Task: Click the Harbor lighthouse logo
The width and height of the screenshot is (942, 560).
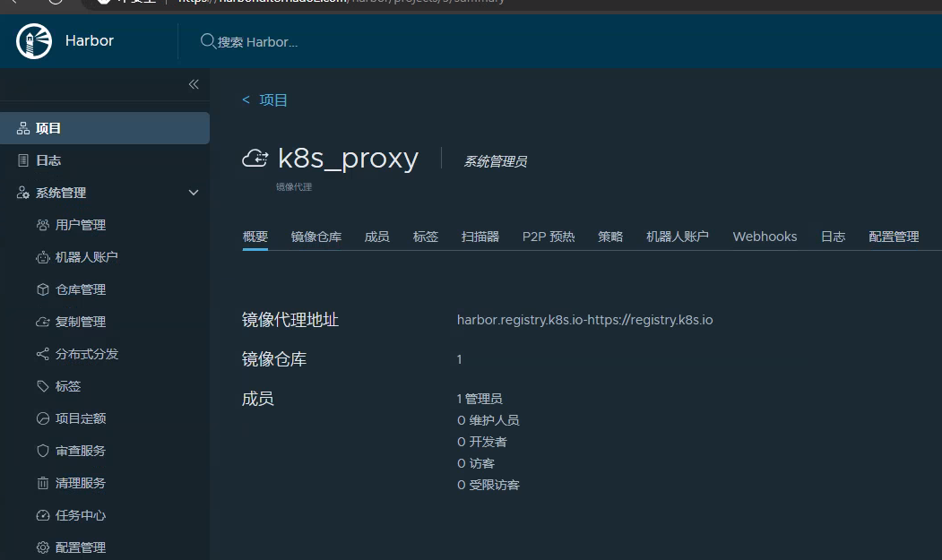Action: coord(34,41)
